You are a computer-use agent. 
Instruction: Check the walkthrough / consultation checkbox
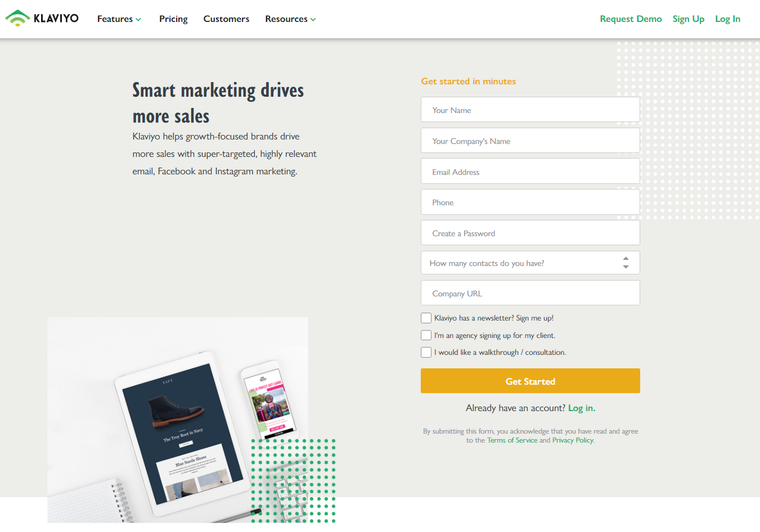point(426,353)
